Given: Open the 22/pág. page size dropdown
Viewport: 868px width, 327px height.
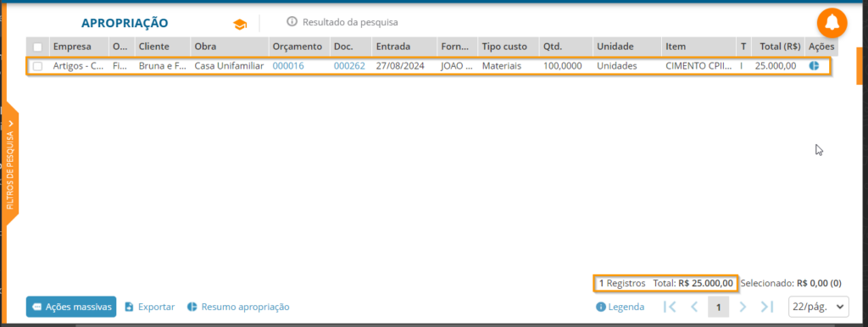Looking at the screenshot, I should (x=818, y=307).
